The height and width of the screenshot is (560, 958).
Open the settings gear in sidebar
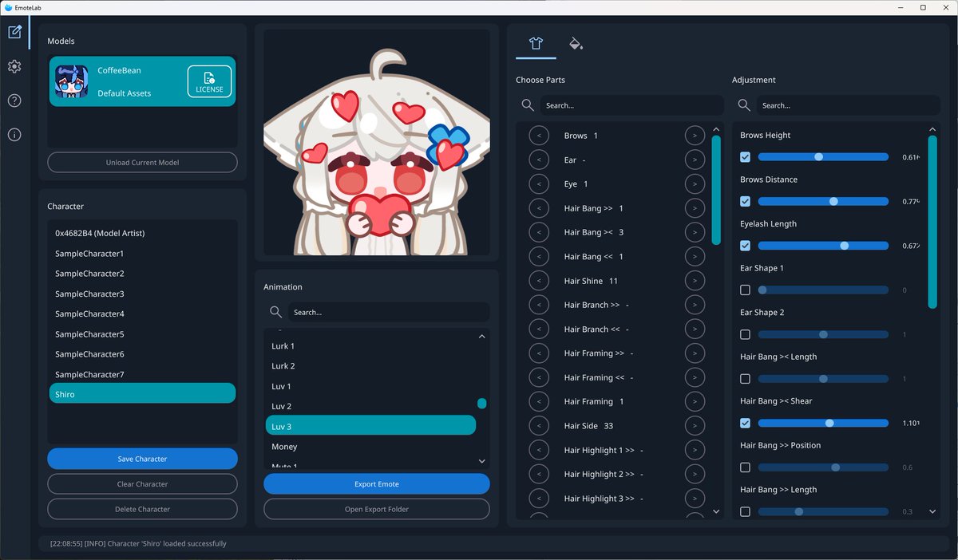[x=14, y=66]
